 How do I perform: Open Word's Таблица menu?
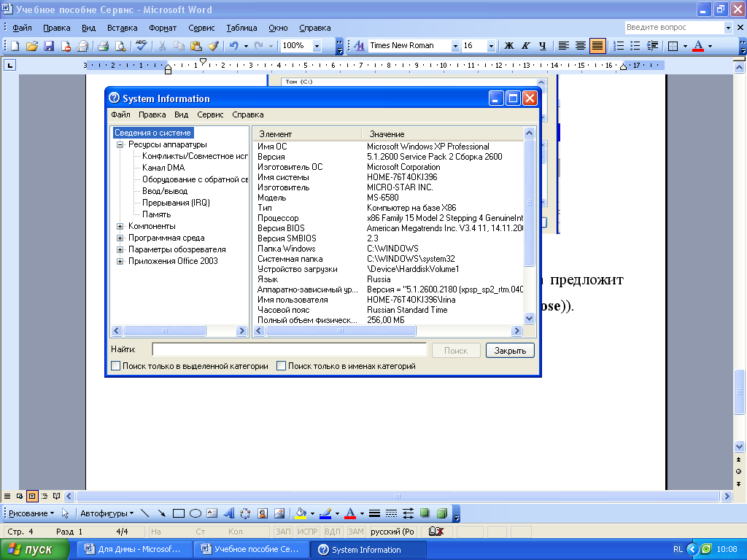tap(241, 28)
